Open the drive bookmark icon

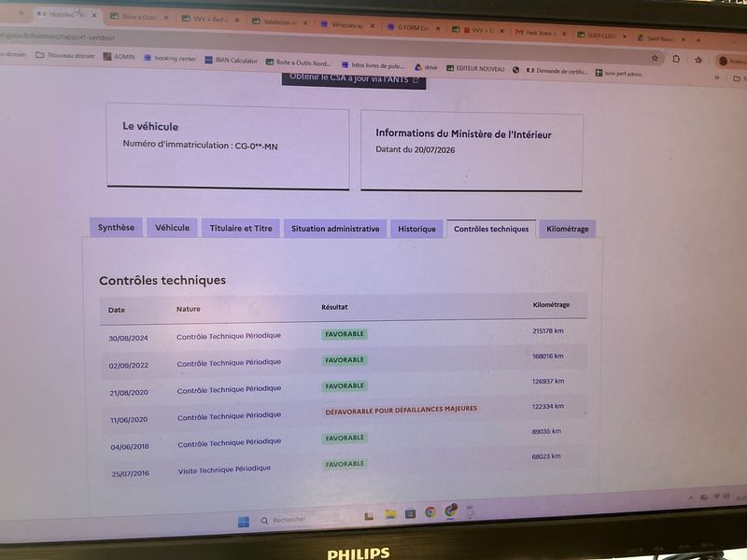(417, 67)
